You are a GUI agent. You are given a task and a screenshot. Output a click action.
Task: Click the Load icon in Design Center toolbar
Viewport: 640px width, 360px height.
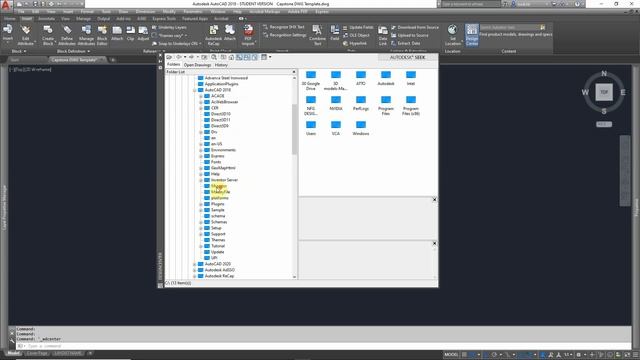click(x=169, y=57)
